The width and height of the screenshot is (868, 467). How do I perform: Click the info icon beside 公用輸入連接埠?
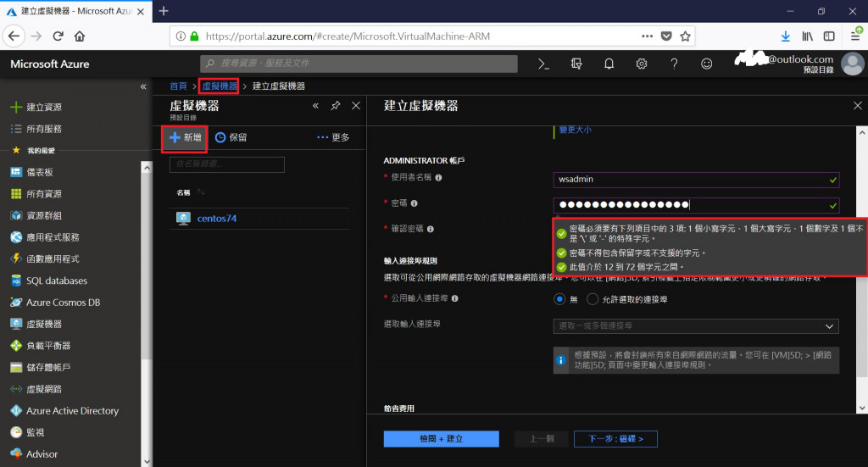click(x=454, y=298)
